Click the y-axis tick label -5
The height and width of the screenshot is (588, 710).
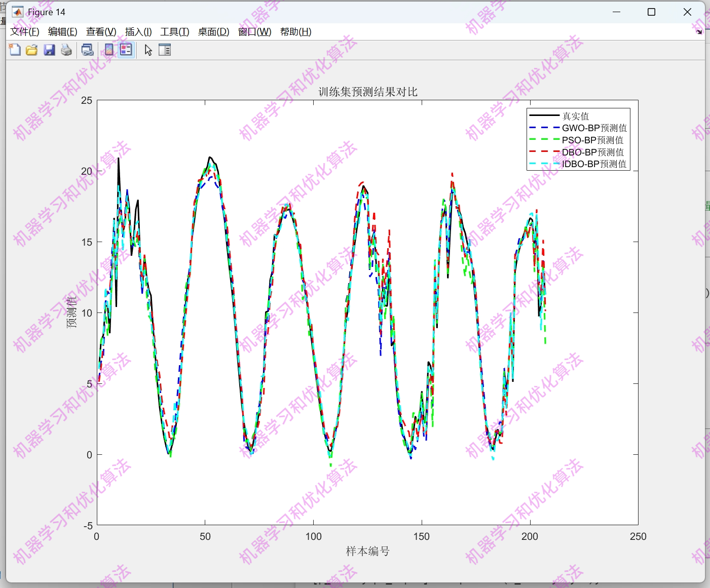[88, 526]
